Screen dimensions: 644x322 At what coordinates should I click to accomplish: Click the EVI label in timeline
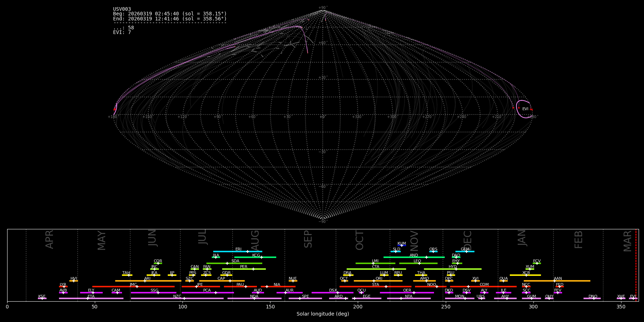pyautogui.click(x=633, y=297)
